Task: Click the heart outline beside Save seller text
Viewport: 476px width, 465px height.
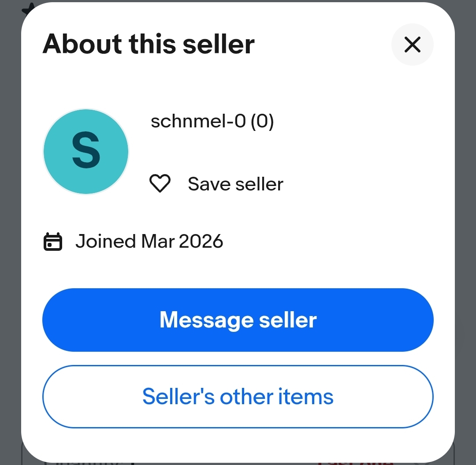Action: (x=160, y=184)
